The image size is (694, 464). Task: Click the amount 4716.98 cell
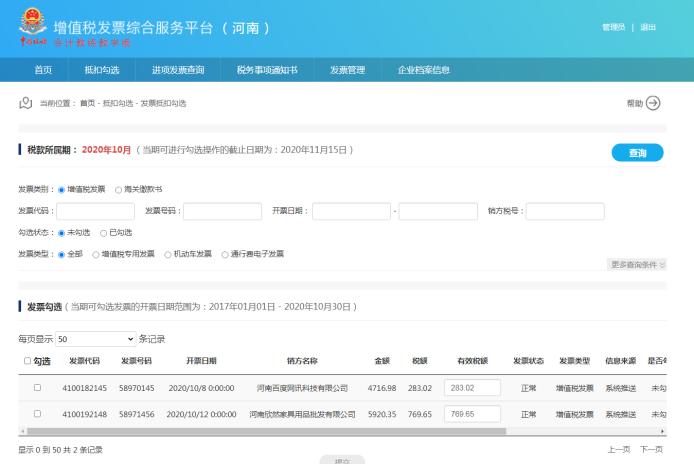pyautogui.click(x=382, y=388)
